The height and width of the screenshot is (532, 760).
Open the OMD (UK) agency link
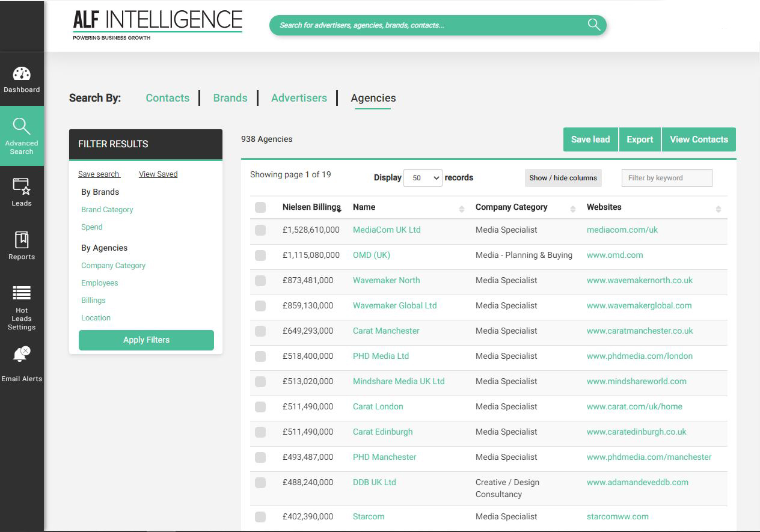[x=372, y=255]
